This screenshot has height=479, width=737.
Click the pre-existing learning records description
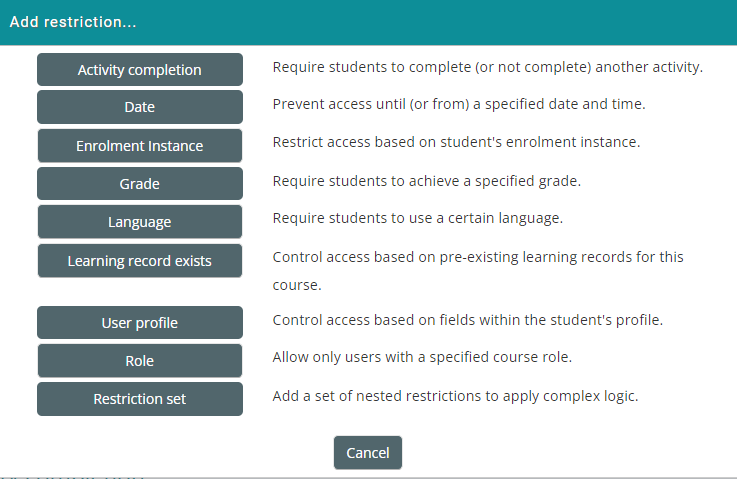478,257
